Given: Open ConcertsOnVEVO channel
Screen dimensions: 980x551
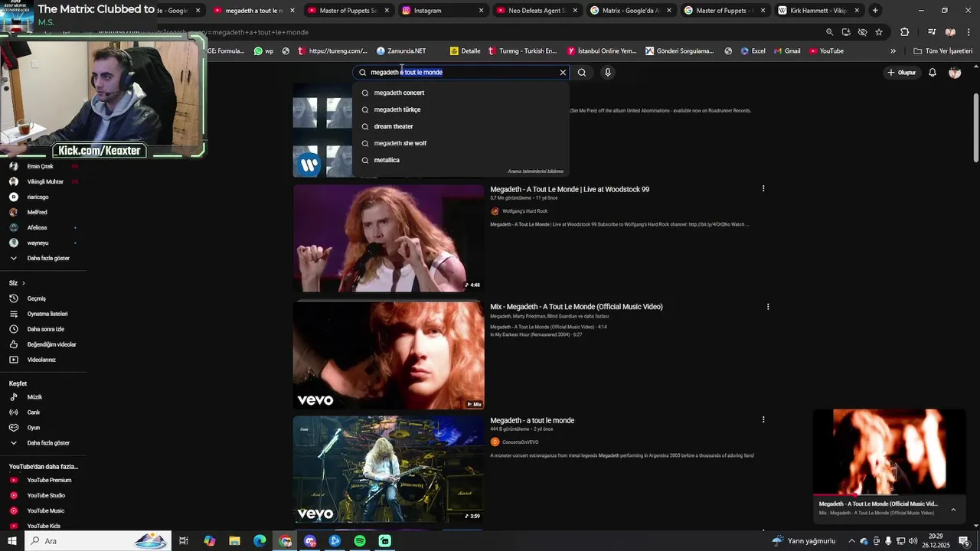Looking at the screenshot, I should point(520,442).
